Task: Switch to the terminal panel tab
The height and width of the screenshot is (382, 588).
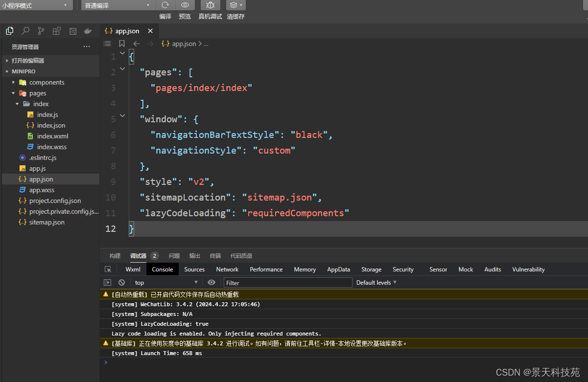Action: click(x=215, y=256)
